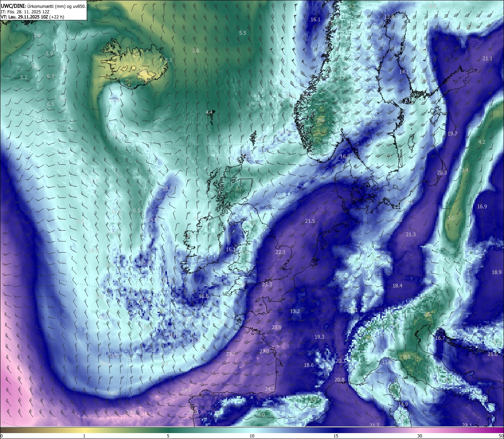Screen dimensions: 504x439
Task: Click the 16.3 value label
Action: 345,157
